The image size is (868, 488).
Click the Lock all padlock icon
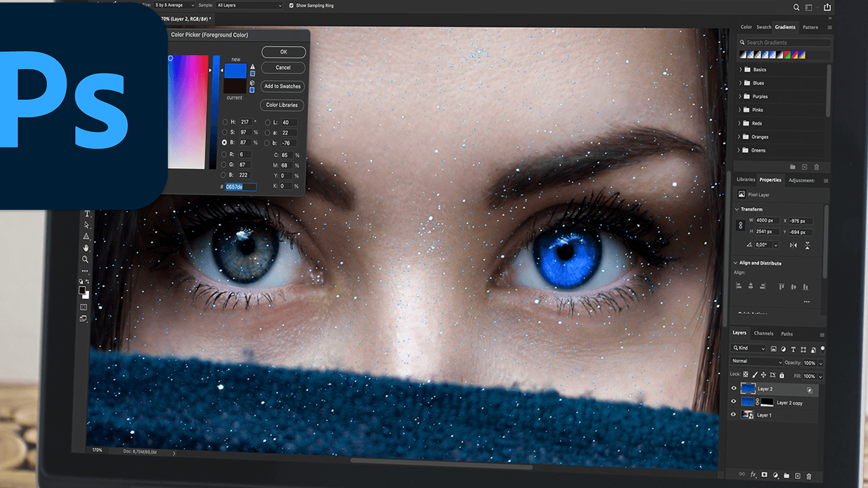pos(782,375)
